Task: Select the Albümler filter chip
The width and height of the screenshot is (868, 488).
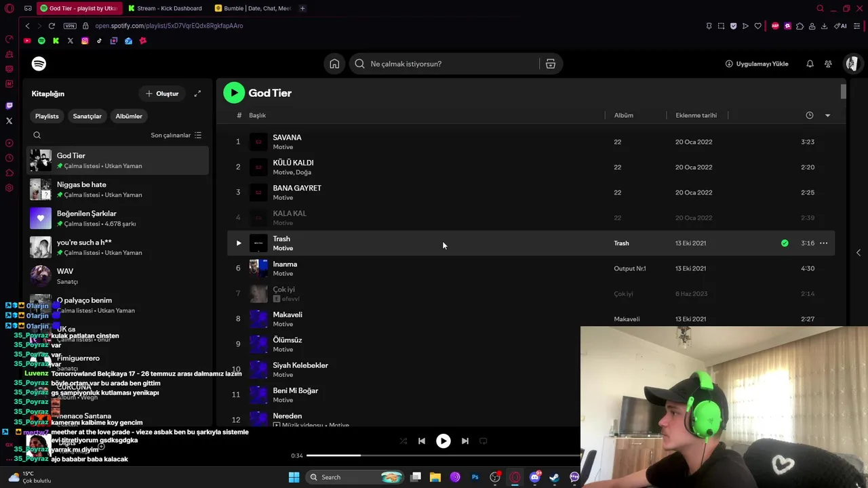Action: point(129,116)
